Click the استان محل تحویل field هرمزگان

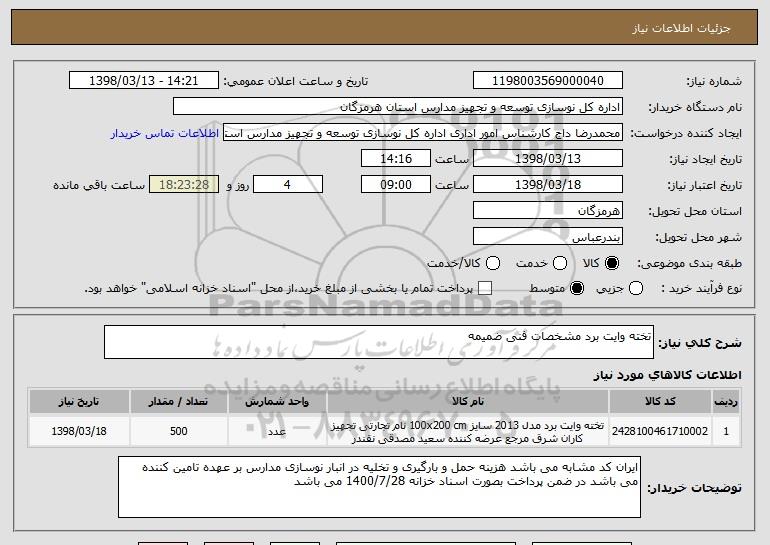(x=548, y=211)
